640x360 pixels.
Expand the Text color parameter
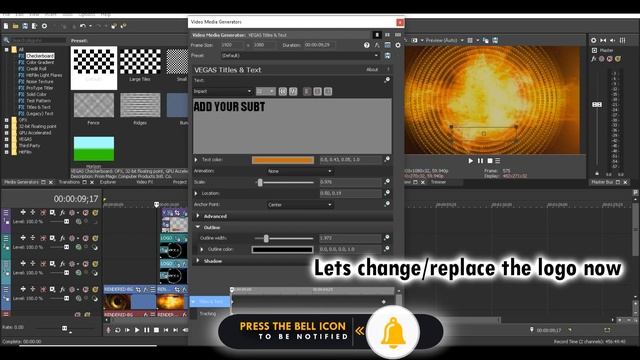pos(196,160)
